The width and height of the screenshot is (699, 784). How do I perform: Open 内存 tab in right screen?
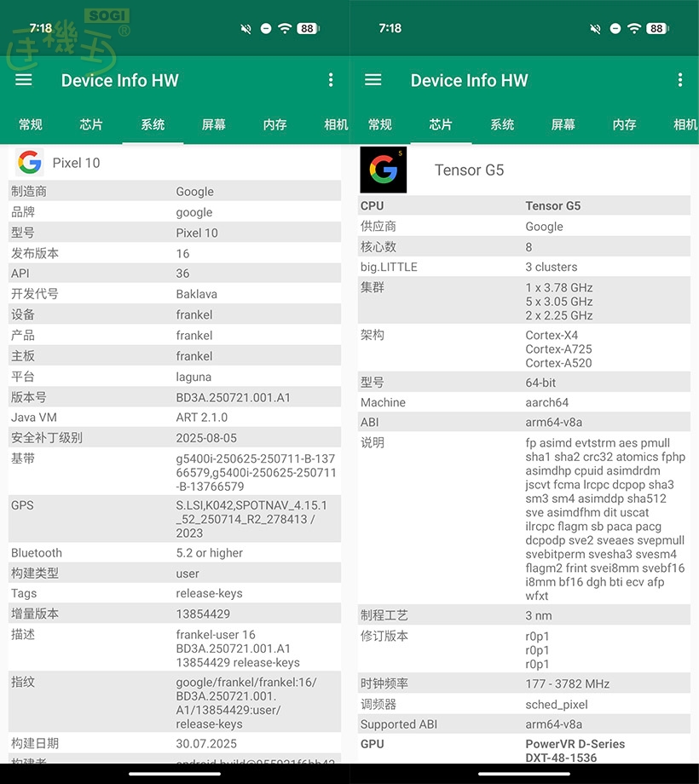point(625,124)
